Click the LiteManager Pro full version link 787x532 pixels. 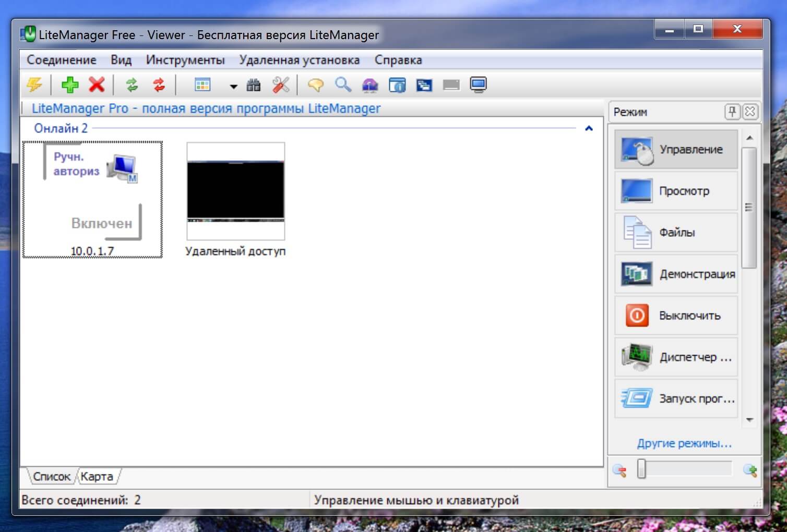point(206,108)
